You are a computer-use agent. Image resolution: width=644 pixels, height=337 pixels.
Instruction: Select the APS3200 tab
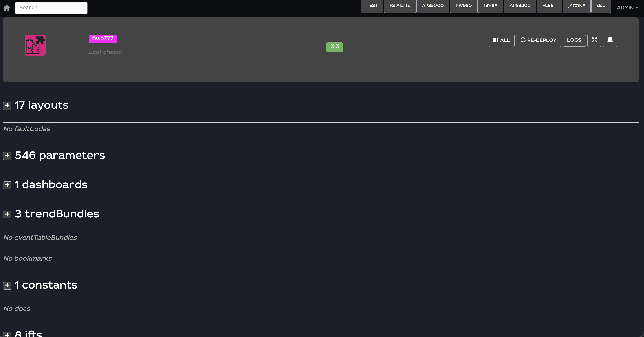[x=520, y=6]
